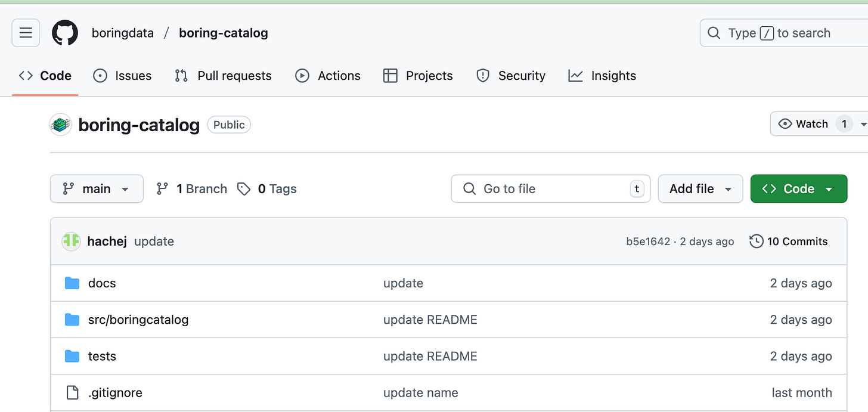868x412 pixels.
Task: Click the GitHub Octocat logo
Action: coord(65,33)
